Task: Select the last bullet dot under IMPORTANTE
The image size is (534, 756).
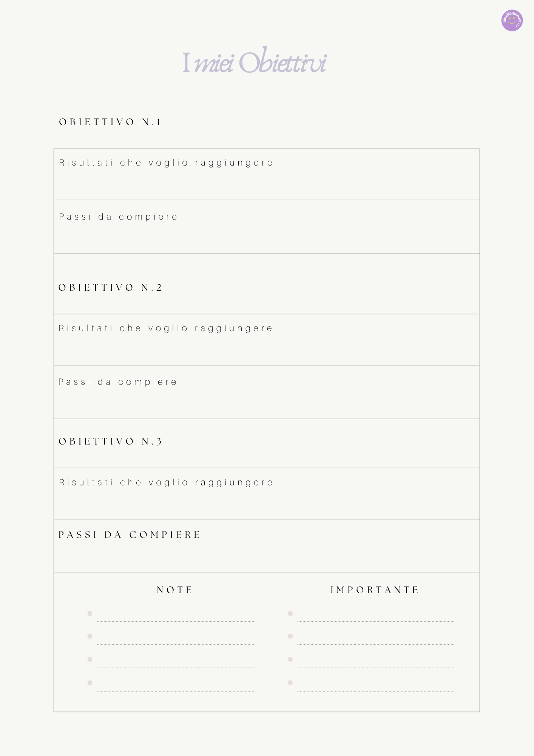Action: pos(290,683)
